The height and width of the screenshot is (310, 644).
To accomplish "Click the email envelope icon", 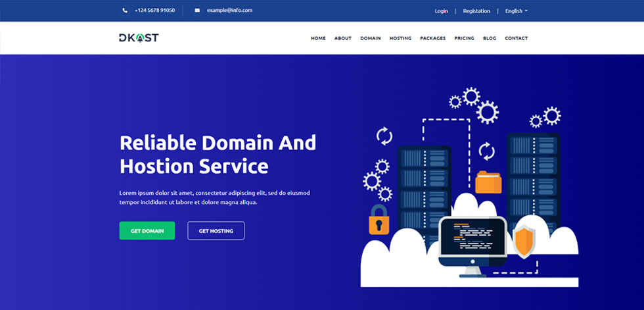I will pos(198,11).
